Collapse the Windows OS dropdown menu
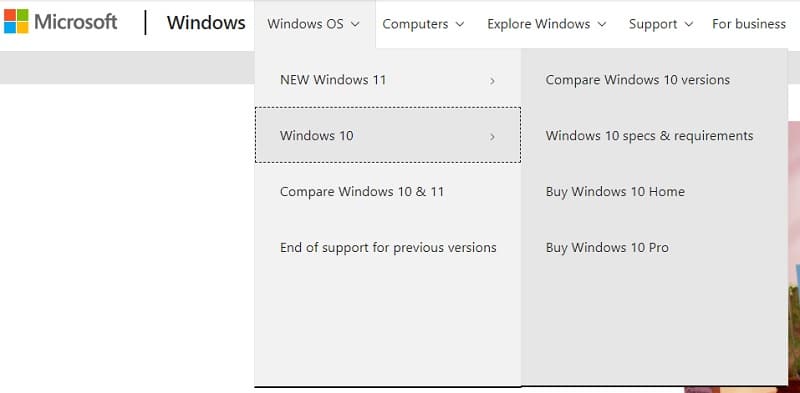 coord(314,24)
